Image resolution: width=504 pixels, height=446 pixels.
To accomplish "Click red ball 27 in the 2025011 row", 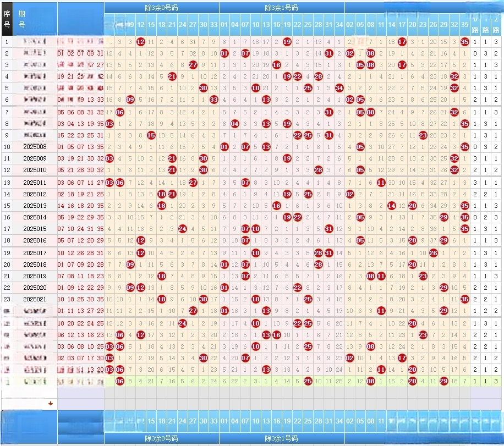I will pos(193,183).
